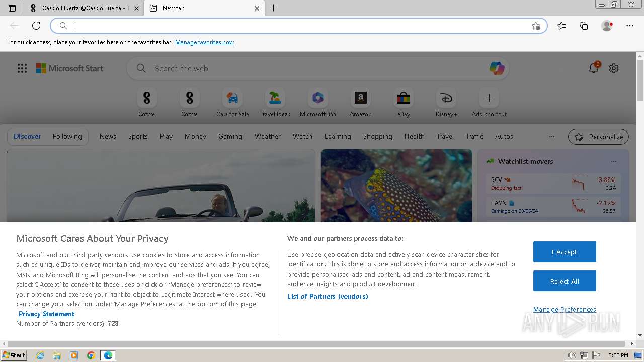Screen dimensions: 644x362
Task: Open the Microsoft 365 shortcut
Action: point(318,103)
